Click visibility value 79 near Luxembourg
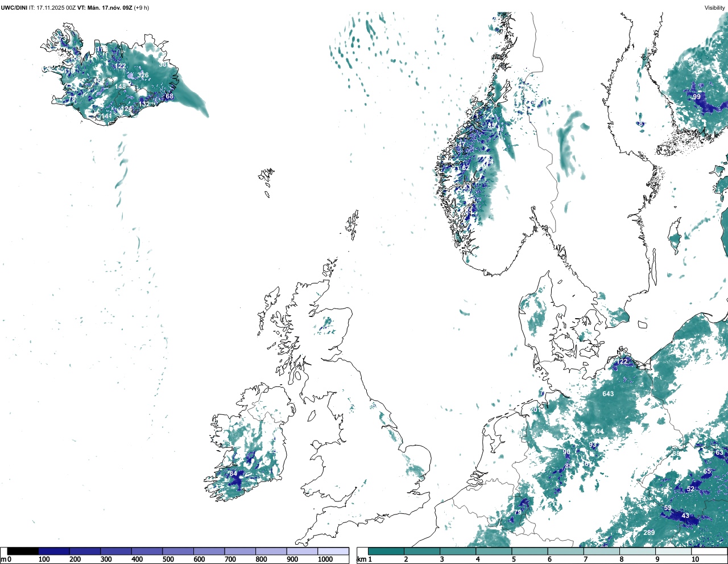 (x=518, y=512)
